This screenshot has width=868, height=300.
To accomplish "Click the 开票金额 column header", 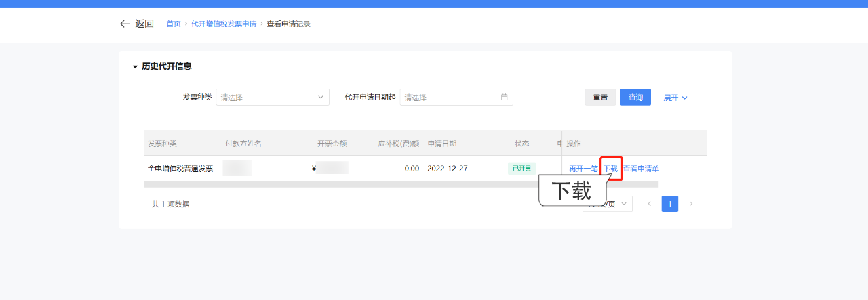I will click(332, 144).
